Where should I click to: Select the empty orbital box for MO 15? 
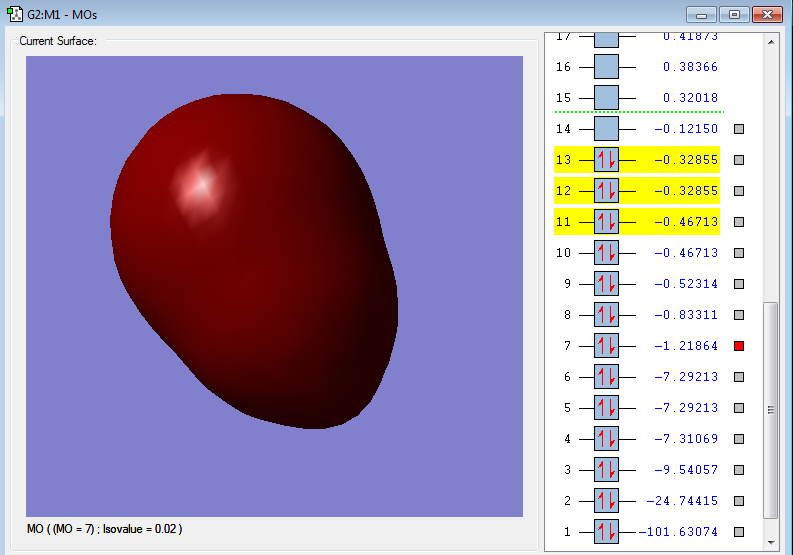coord(606,98)
